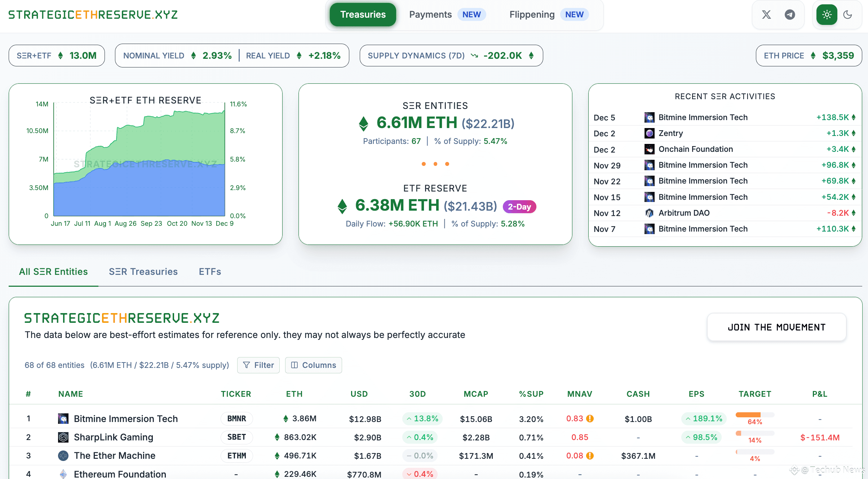Screen dimensions: 868x479
Task: Click the Bitmine Immersion Tech logo in table
Action: (63, 419)
